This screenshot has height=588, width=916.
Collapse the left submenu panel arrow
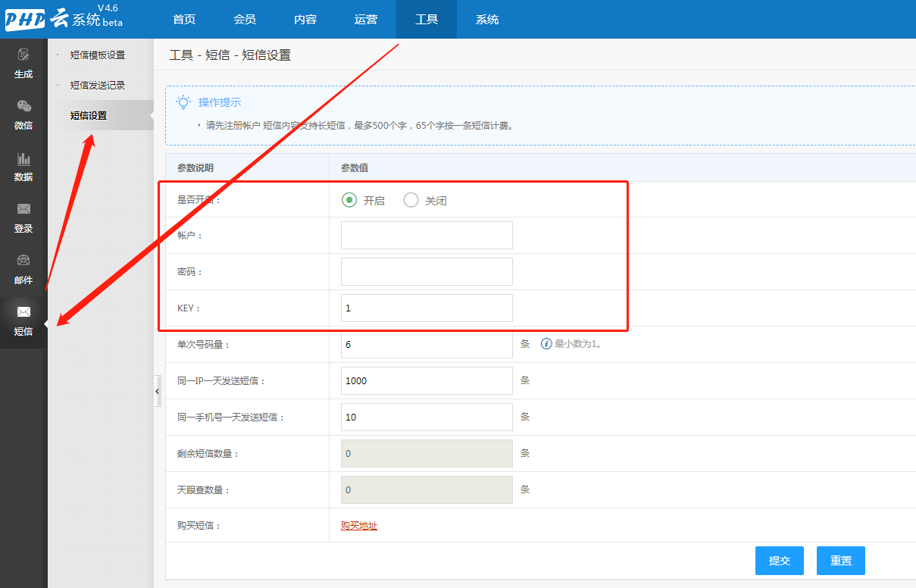(x=158, y=391)
